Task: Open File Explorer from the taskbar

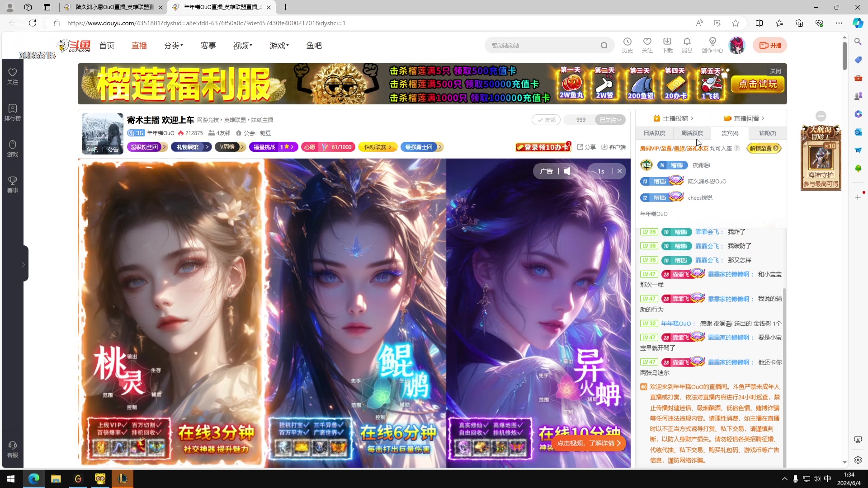Action: (x=56, y=479)
